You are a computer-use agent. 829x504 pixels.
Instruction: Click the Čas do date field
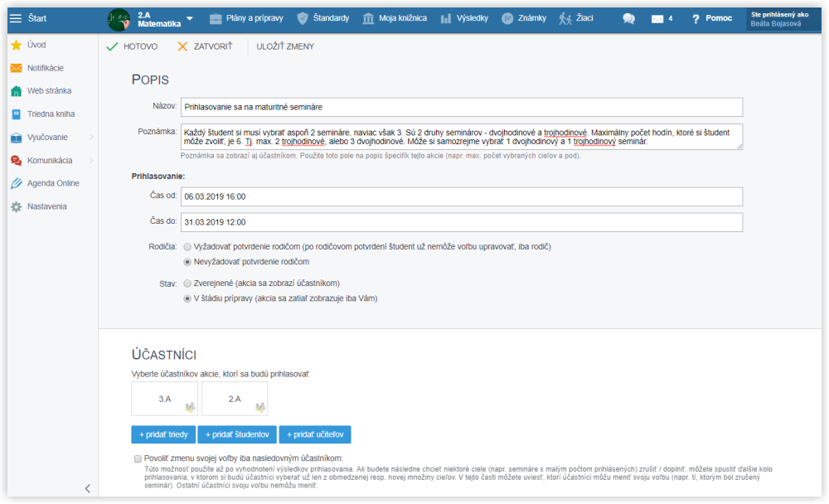[x=462, y=223]
